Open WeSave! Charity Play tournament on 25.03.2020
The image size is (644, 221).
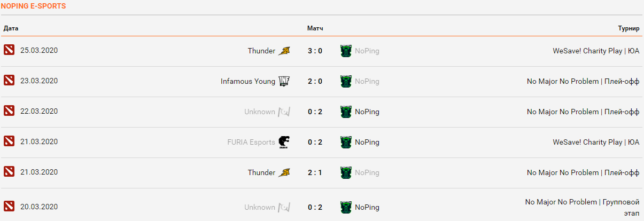coord(595,51)
